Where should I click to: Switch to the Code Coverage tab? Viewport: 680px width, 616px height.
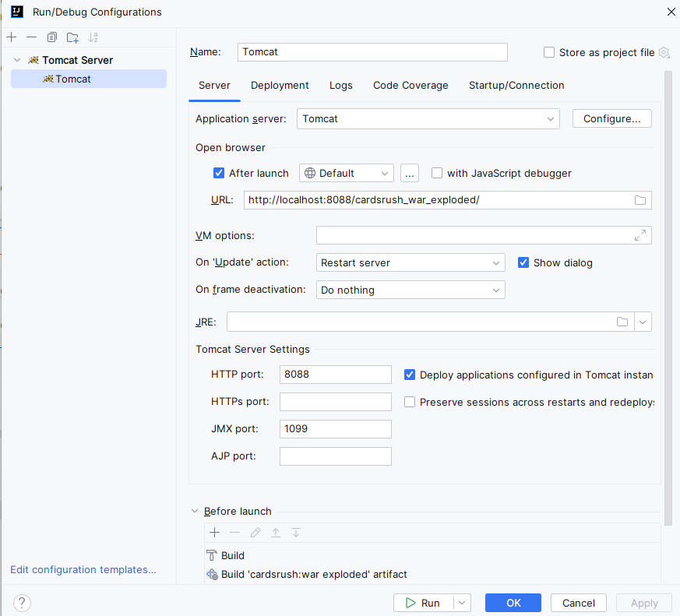[410, 86]
